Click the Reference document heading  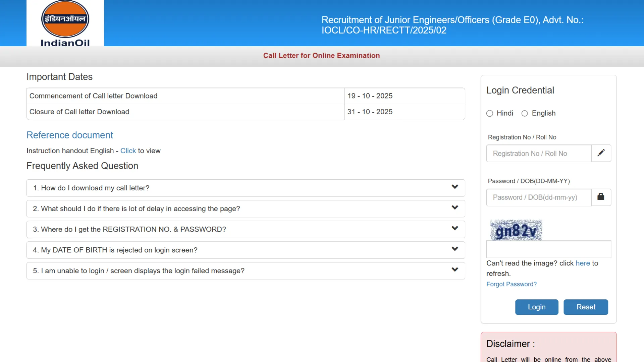tap(70, 135)
